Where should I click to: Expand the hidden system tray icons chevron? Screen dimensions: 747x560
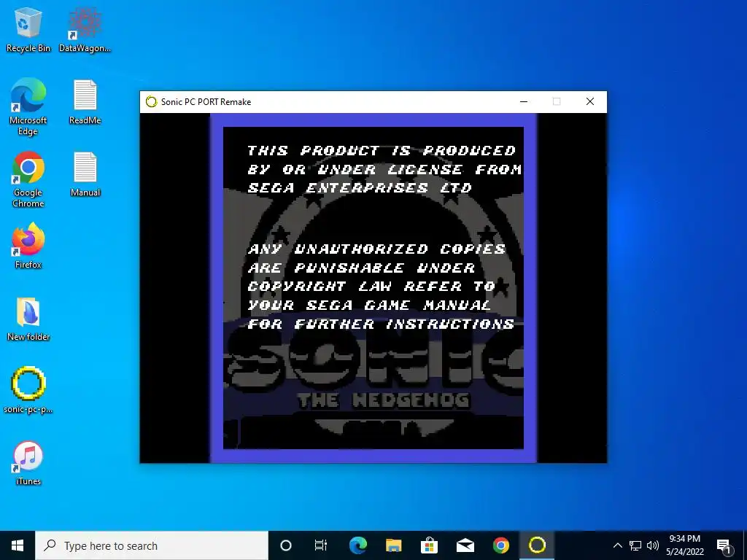coord(617,545)
